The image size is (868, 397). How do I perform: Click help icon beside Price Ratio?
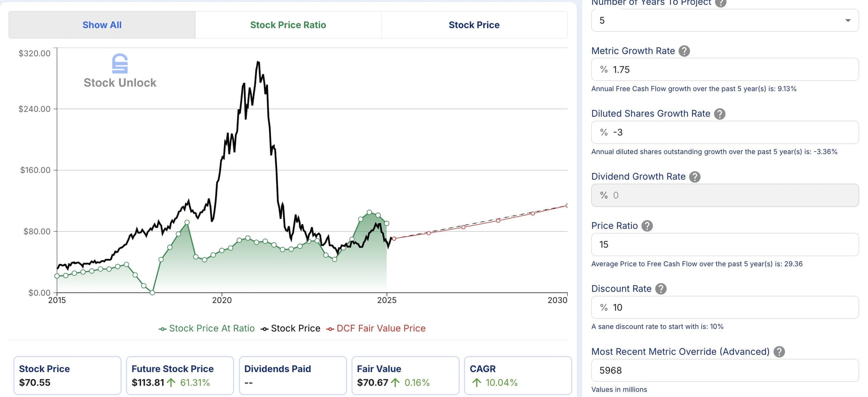pyautogui.click(x=647, y=226)
